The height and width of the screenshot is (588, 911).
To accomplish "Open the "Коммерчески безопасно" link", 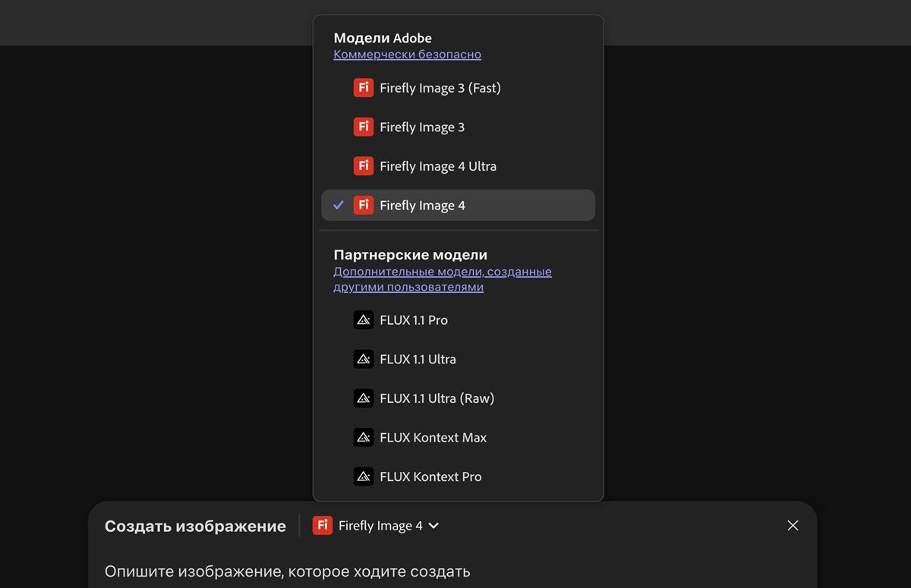I will [407, 55].
